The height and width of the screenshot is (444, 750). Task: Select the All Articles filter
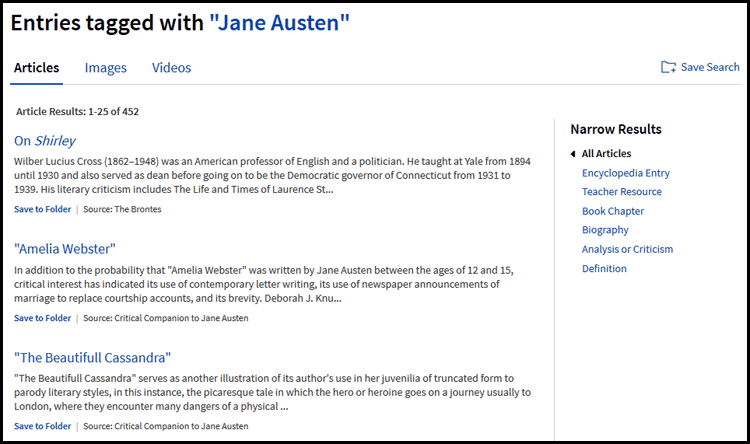click(x=606, y=154)
